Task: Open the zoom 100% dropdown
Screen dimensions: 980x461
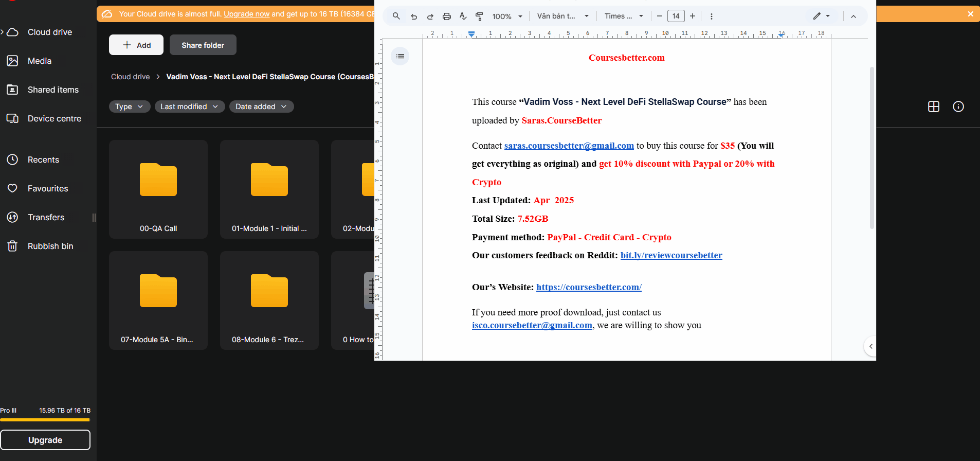Action: pos(507,16)
